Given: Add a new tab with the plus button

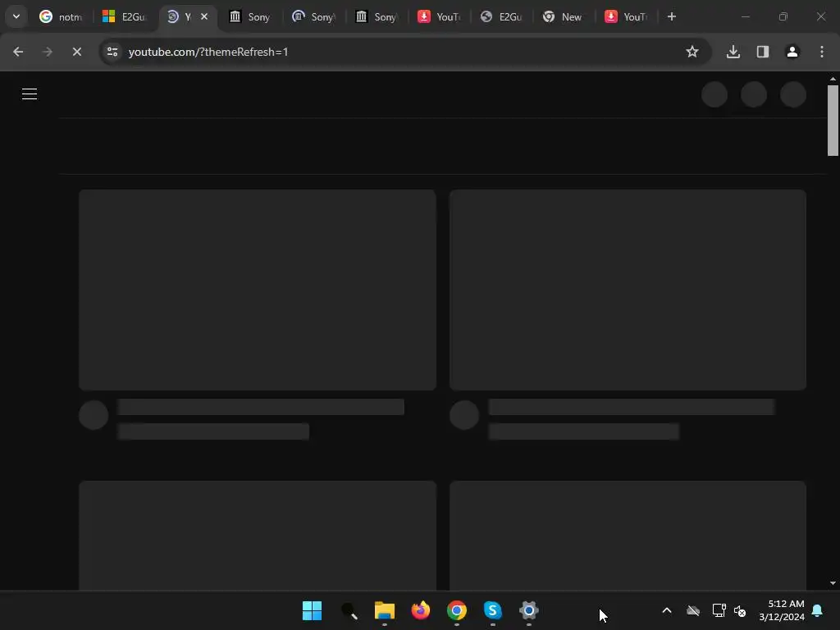Looking at the screenshot, I should coord(672,16).
